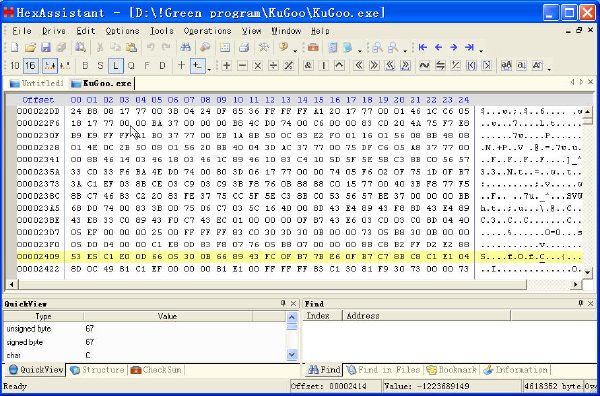The height and width of the screenshot is (396, 600).
Task: Open the File menu
Action: [22, 31]
